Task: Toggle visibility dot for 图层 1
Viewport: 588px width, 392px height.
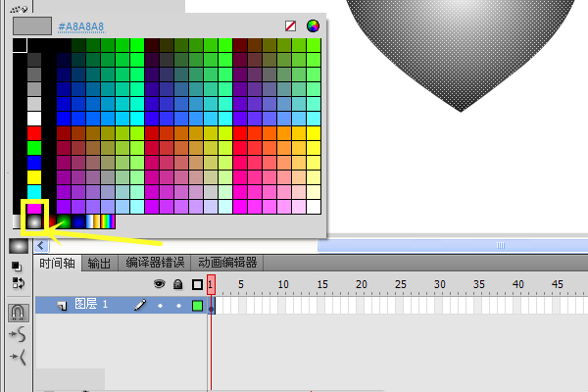Action: click(160, 306)
